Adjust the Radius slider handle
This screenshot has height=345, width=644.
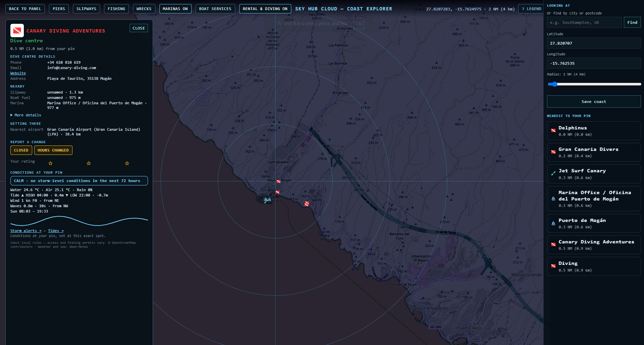coord(555,84)
